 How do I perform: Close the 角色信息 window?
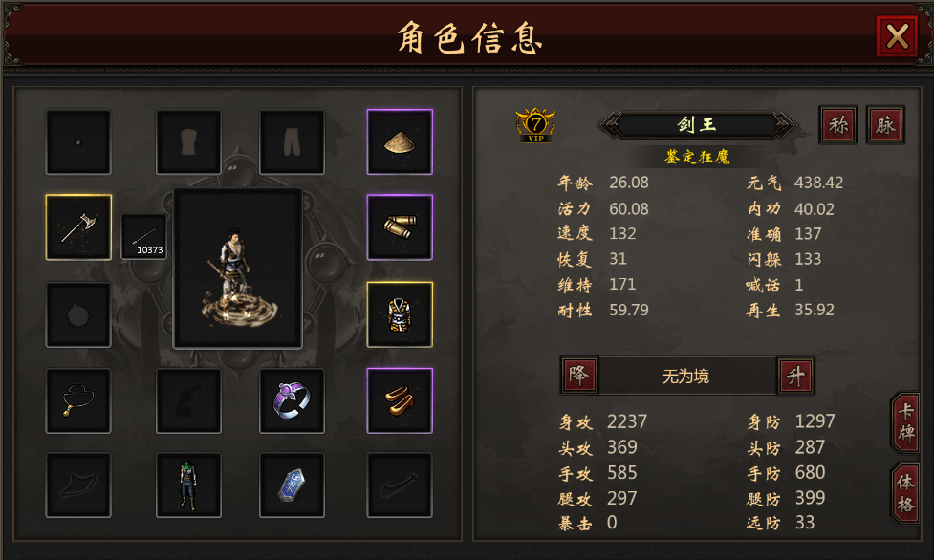pyautogui.click(x=897, y=36)
